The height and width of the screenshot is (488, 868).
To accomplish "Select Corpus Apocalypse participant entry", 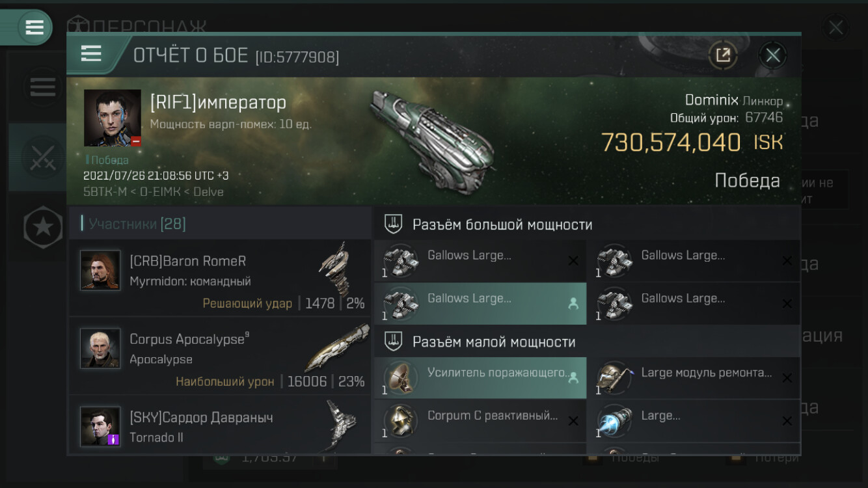I will [220, 356].
